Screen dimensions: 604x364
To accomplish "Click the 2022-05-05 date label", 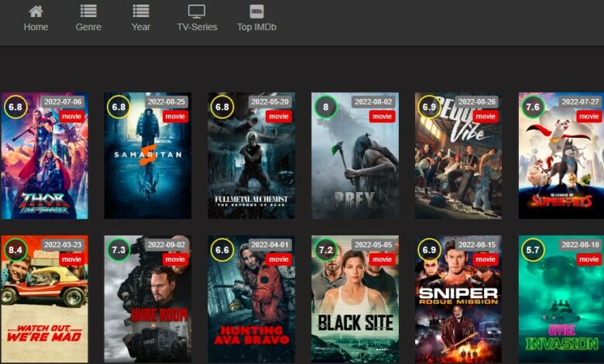I will 373,245.
